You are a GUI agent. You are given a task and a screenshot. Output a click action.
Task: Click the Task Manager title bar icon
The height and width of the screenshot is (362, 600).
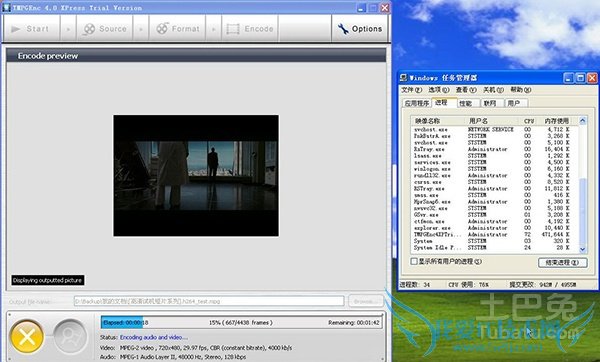pos(404,78)
